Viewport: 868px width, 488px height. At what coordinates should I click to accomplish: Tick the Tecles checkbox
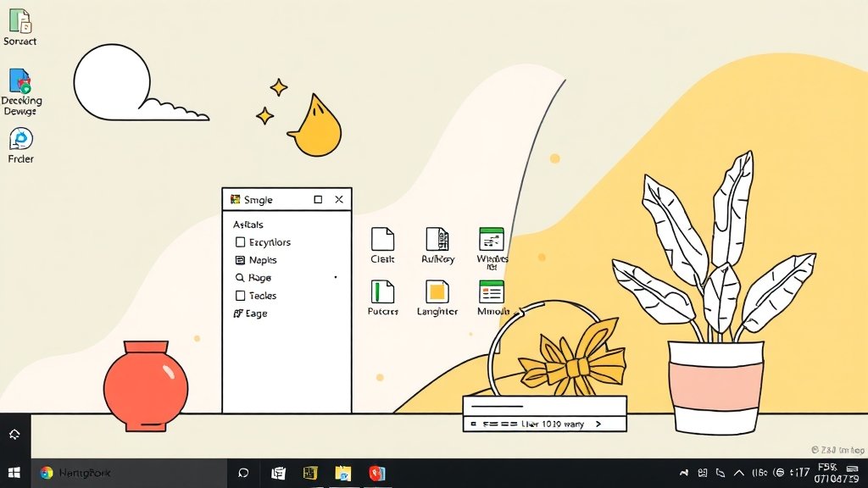(x=241, y=296)
